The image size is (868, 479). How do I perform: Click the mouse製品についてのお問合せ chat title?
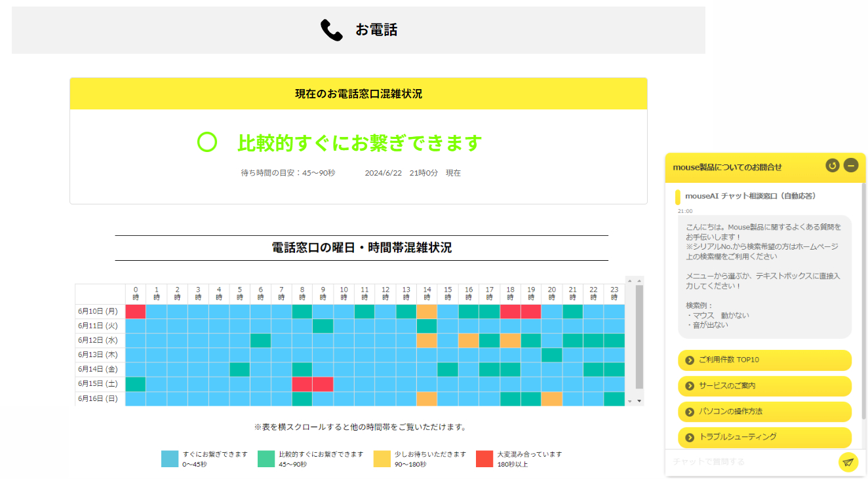pyautogui.click(x=728, y=167)
